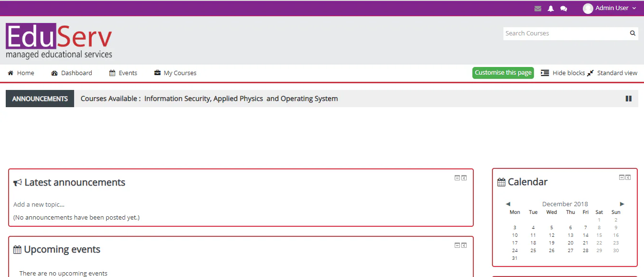Click the Customise this page button
This screenshot has height=277, width=644.
[503, 73]
